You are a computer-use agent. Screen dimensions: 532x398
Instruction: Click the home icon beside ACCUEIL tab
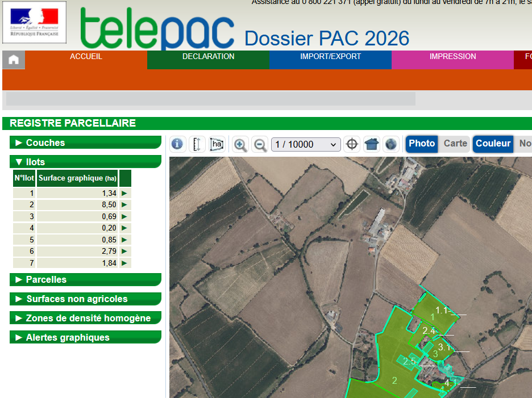pos(13,60)
